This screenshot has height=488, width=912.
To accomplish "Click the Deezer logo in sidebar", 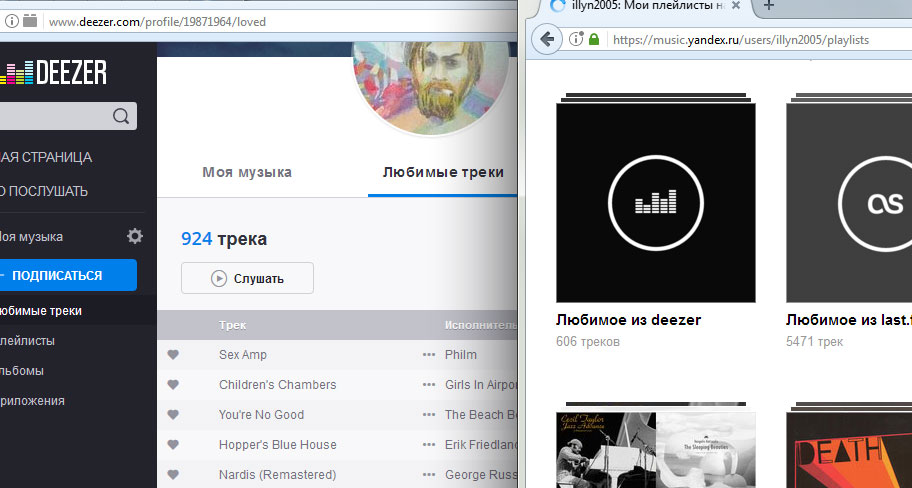I will pos(54,73).
